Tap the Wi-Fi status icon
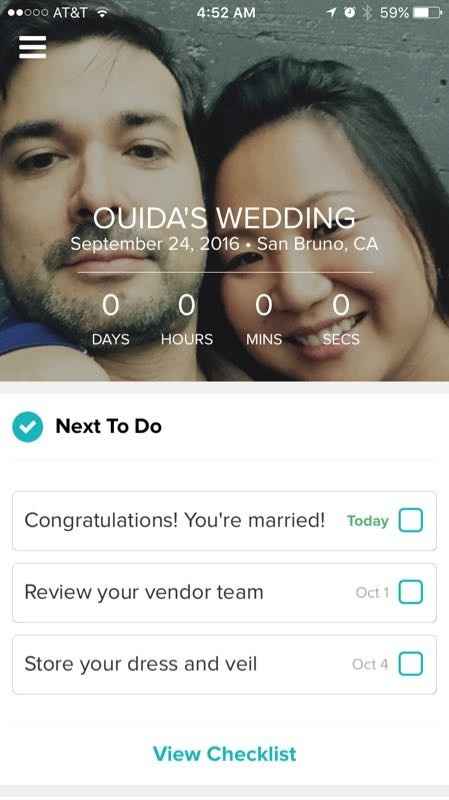Screen dimensions: 449x800 (x=103, y=12)
